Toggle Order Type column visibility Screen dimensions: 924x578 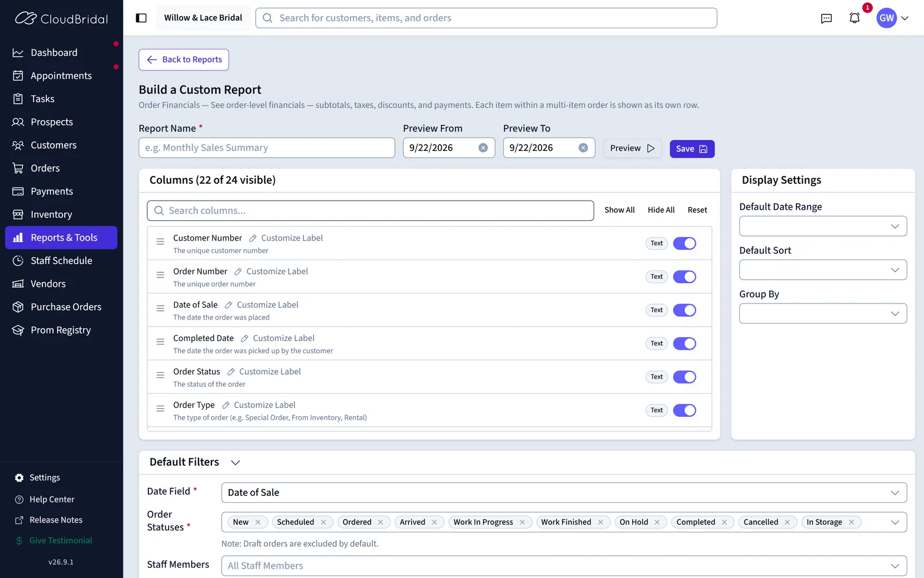coord(684,410)
